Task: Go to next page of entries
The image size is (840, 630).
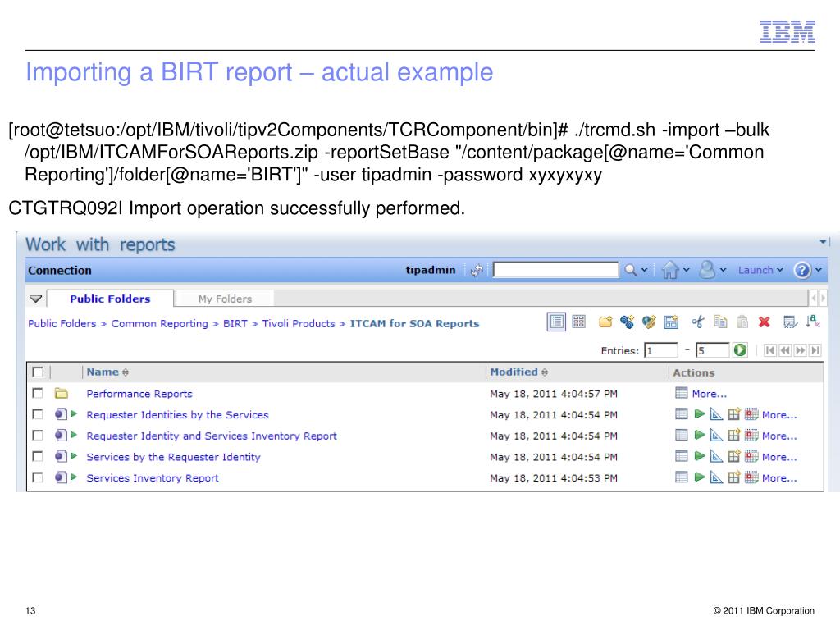Action: pos(800,350)
